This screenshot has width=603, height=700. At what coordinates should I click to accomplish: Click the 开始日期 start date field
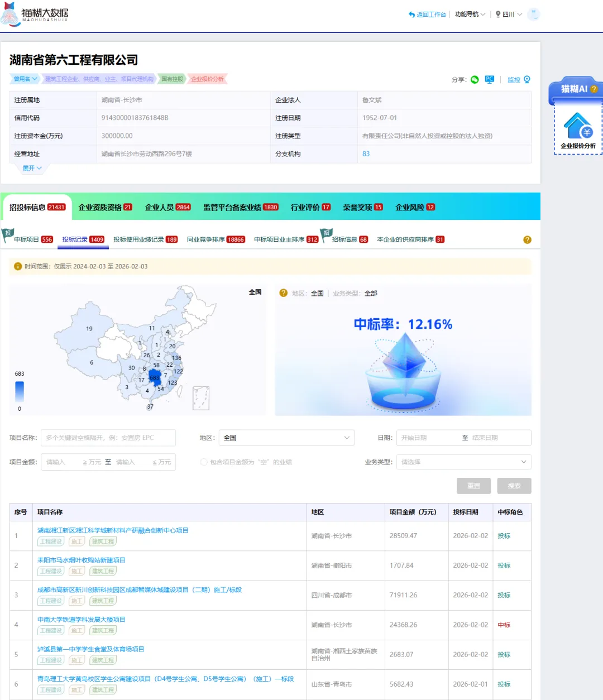tap(427, 438)
